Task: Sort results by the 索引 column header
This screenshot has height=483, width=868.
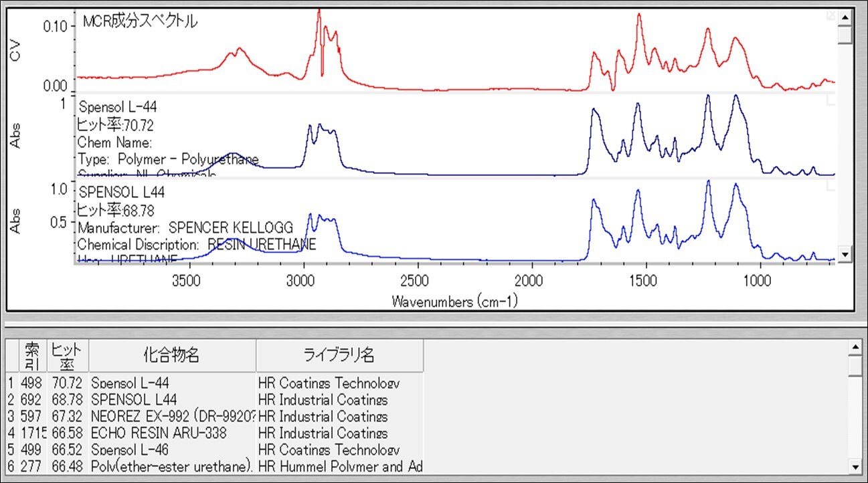Action: pos(31,355)
